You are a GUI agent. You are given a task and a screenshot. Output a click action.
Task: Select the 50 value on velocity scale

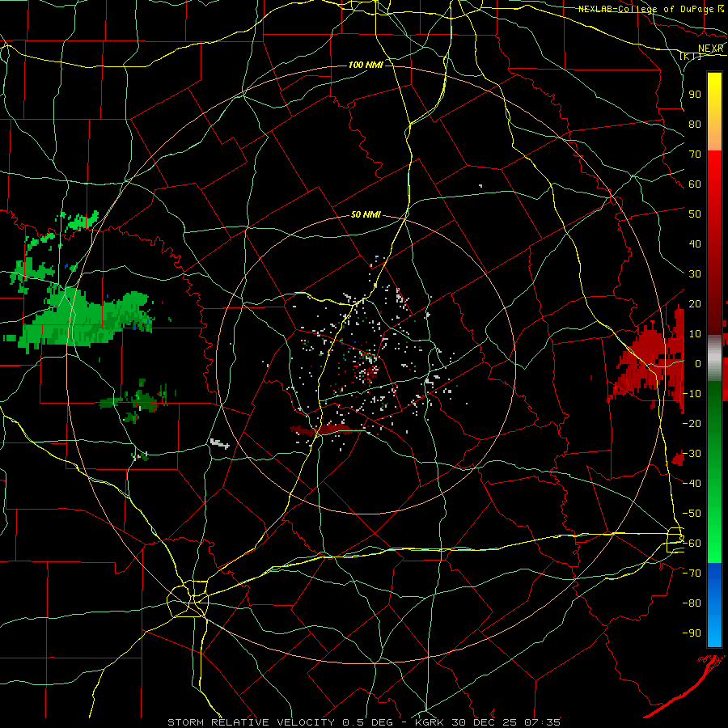coord(695,214)
